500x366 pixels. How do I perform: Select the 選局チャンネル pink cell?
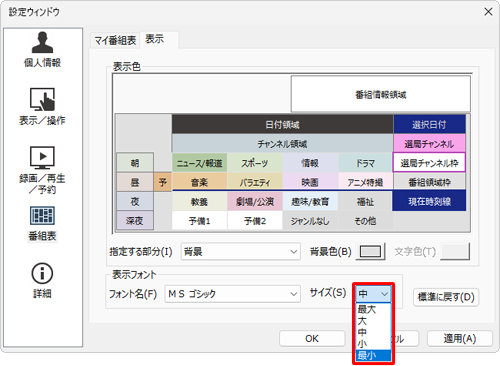click(x=429, y=144)
